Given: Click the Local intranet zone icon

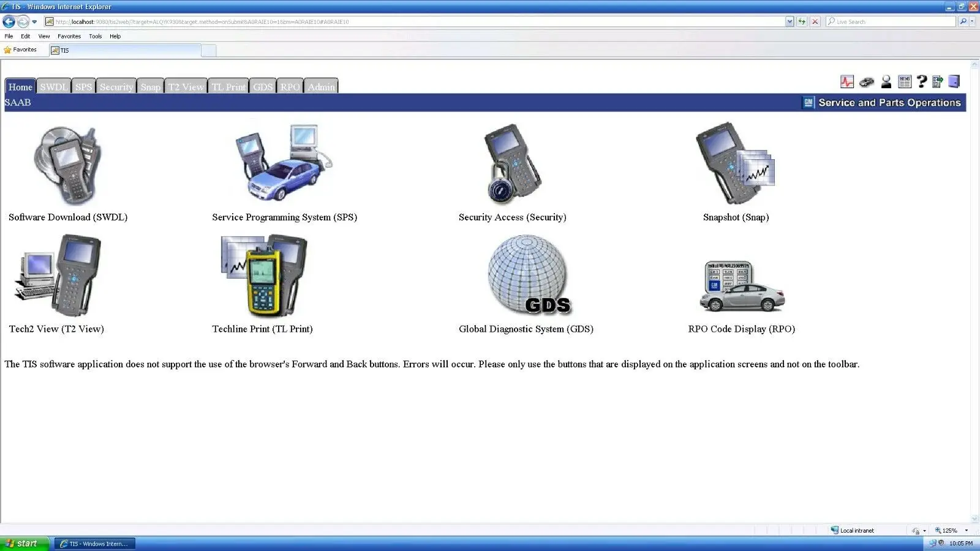Looking at the screenshot, I should (834, 530).
